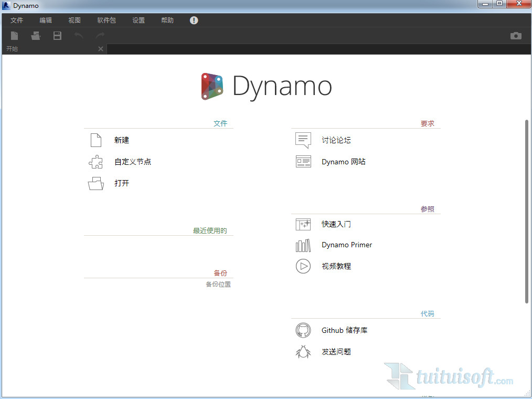Open the 软件包 menu

coord(107,20)
